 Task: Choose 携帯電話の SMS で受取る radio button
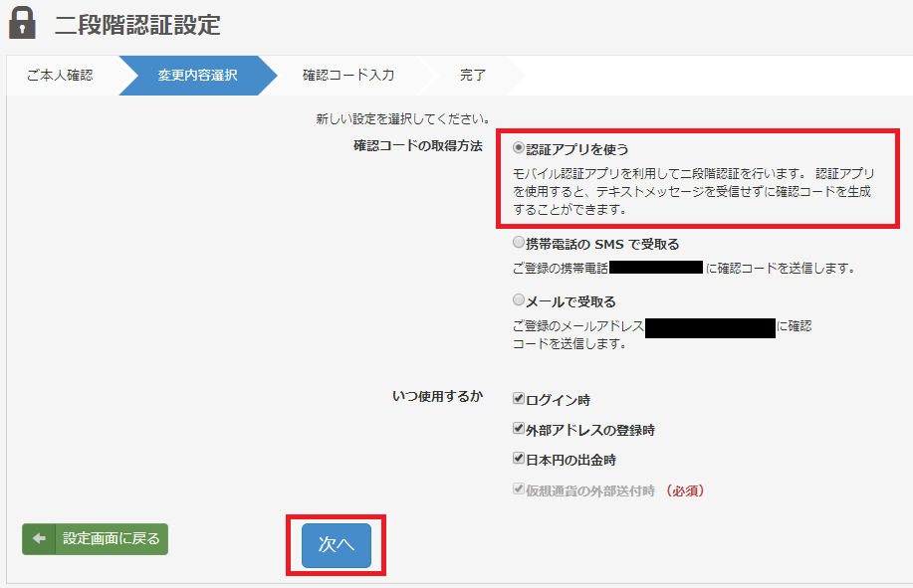click(x=518, y=242)
